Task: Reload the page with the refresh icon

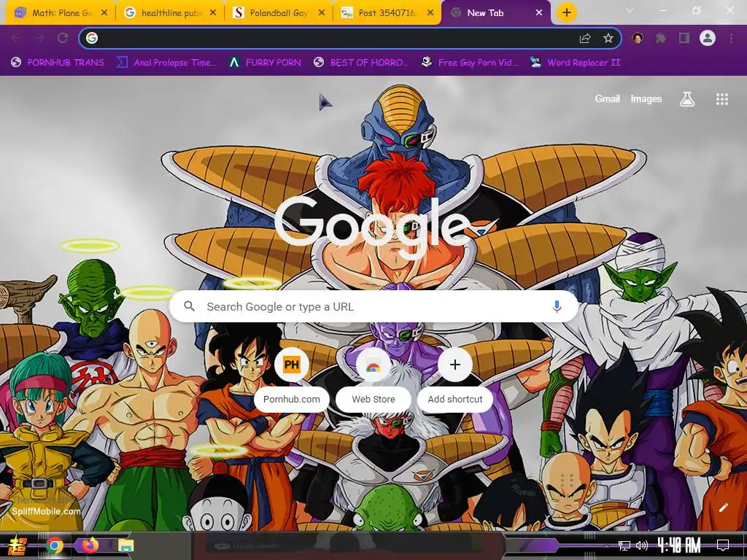Action: tap(63, 38)
